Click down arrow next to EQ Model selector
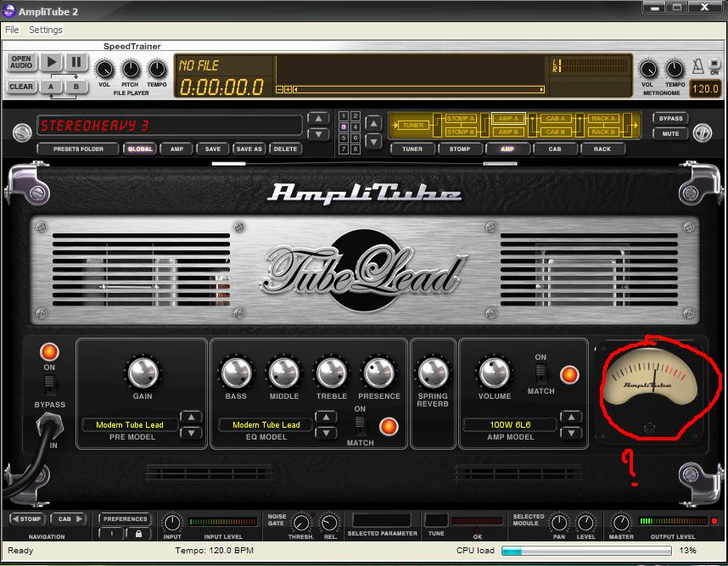This screenshot has height=566, width=728. pyautogui.click(x=326, y=432)
